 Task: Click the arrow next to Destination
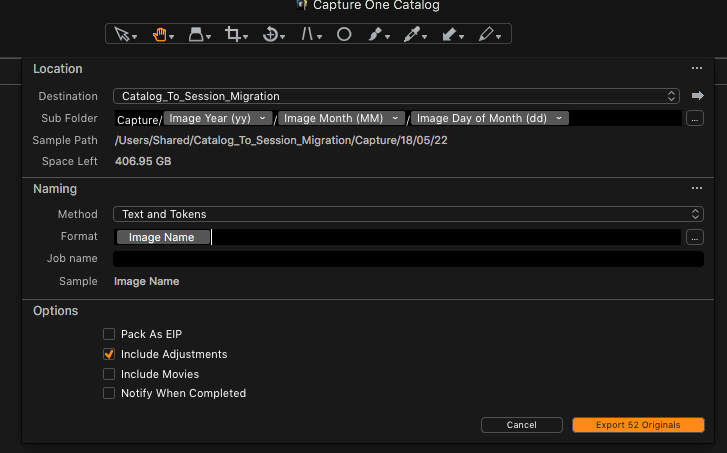point(697,96)
